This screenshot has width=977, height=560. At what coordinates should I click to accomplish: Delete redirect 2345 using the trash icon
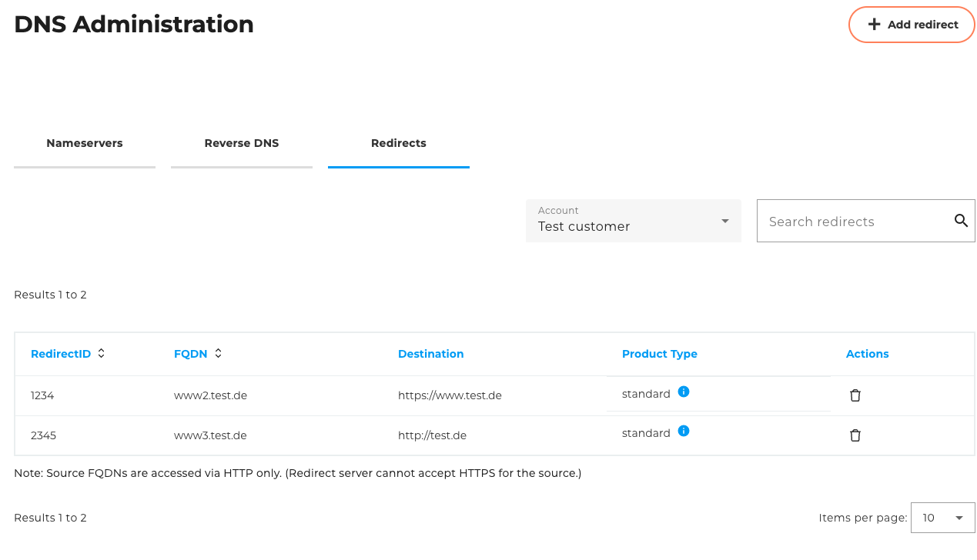pyautogui.click(x=855, y=435)
